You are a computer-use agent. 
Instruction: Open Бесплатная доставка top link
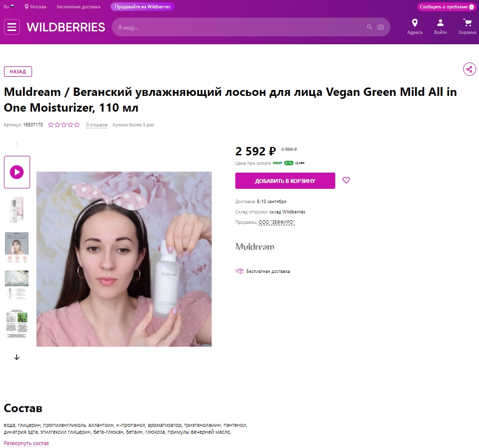78,7
